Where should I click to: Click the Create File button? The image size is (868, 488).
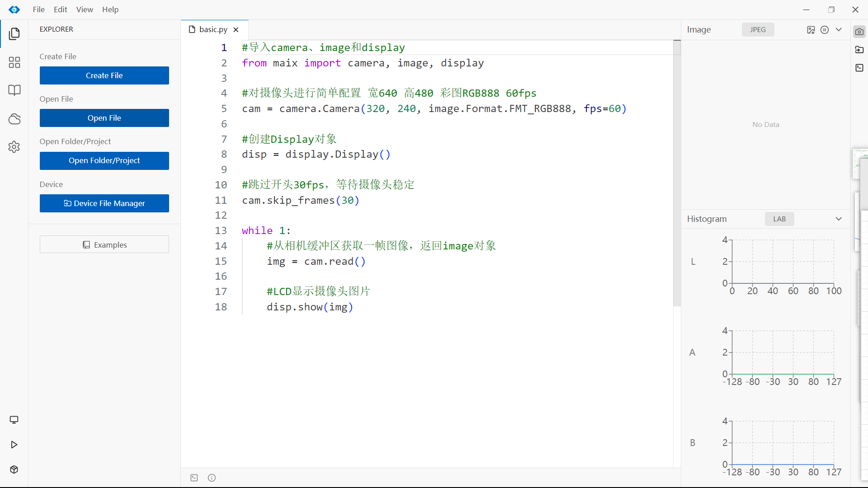[104, 75]
